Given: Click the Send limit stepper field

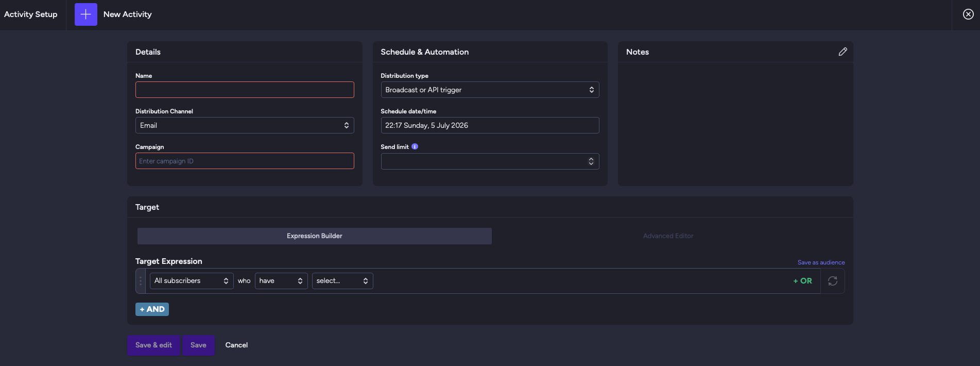Looking at the screenshot, I should 490,161.
